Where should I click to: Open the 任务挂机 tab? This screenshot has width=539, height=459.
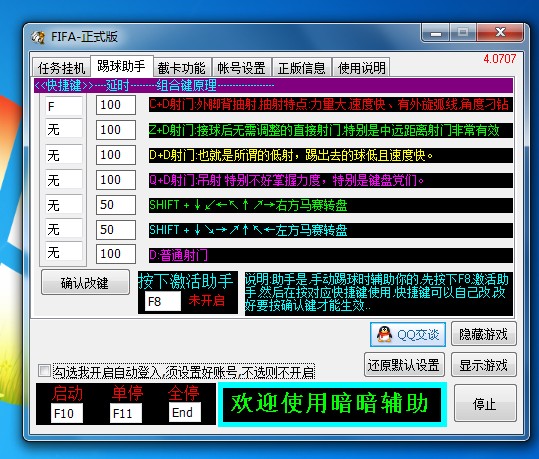point(61,67)
